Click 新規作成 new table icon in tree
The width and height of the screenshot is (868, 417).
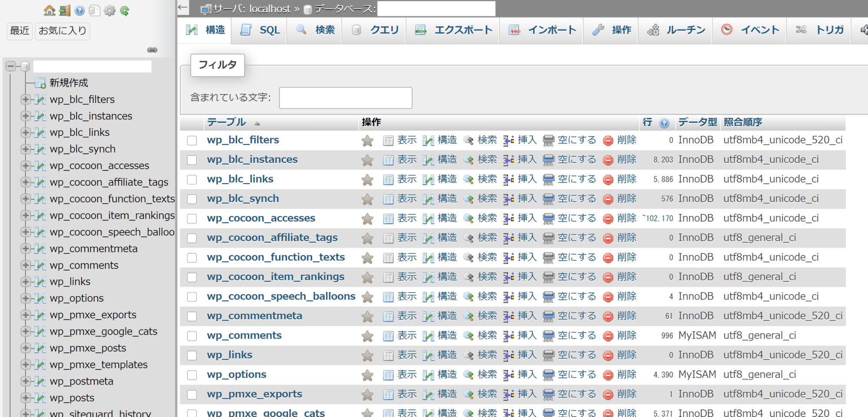point(41,83)
